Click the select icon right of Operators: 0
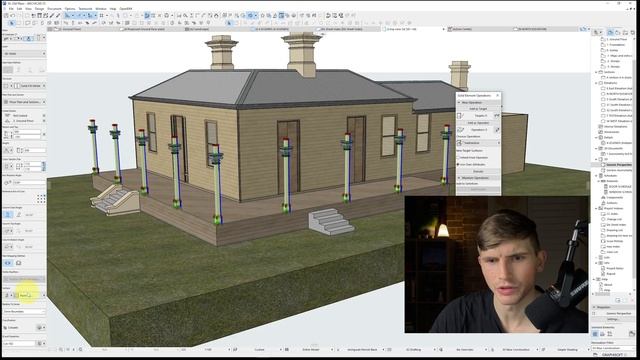 pos(497,130)
